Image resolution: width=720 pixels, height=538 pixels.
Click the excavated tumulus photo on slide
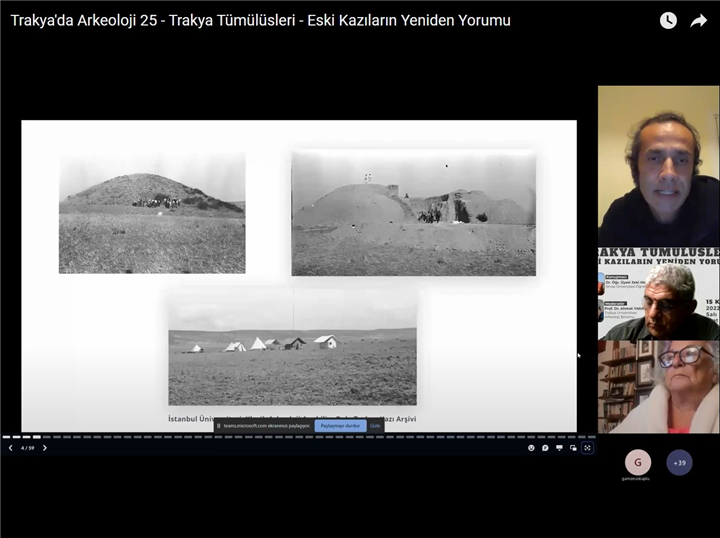(413, 213)
